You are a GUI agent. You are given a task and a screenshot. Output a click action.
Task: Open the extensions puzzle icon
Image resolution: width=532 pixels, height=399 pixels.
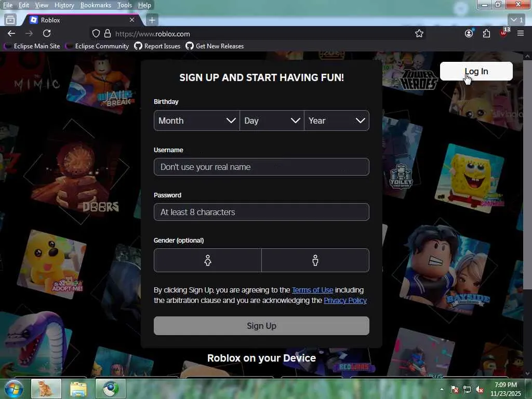tap(486, 33)
